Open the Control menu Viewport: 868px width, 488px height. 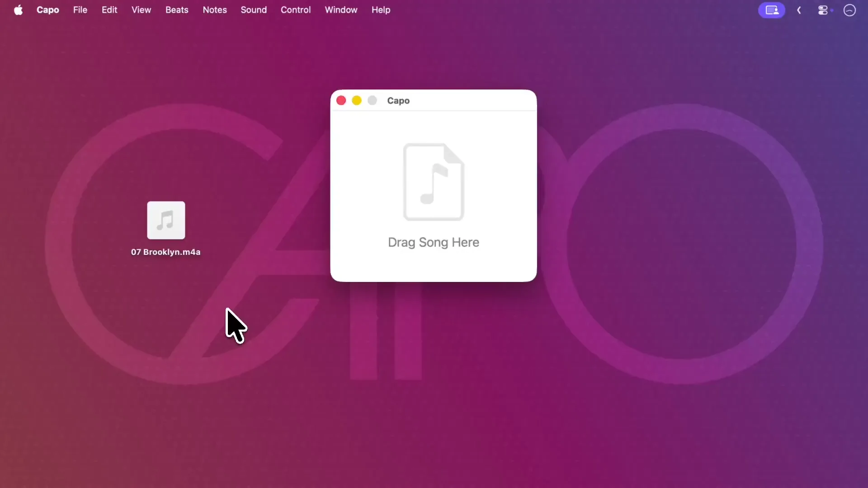pos(296,10)
